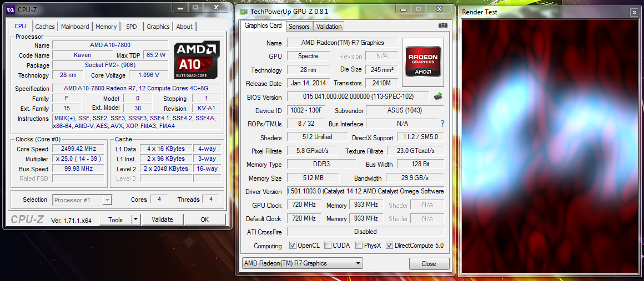Close the Render Test window

pyautogui.click(x=633, y=12)
